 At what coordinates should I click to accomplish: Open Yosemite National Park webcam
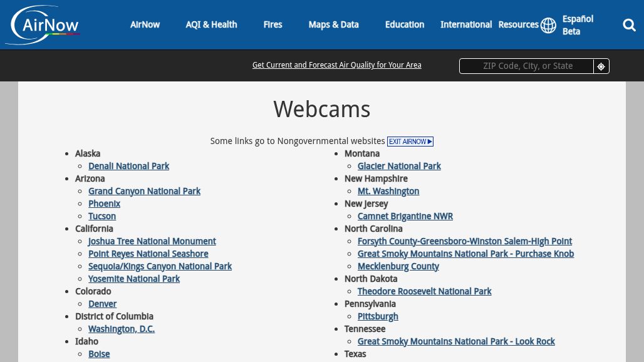(x=134, y=279)
